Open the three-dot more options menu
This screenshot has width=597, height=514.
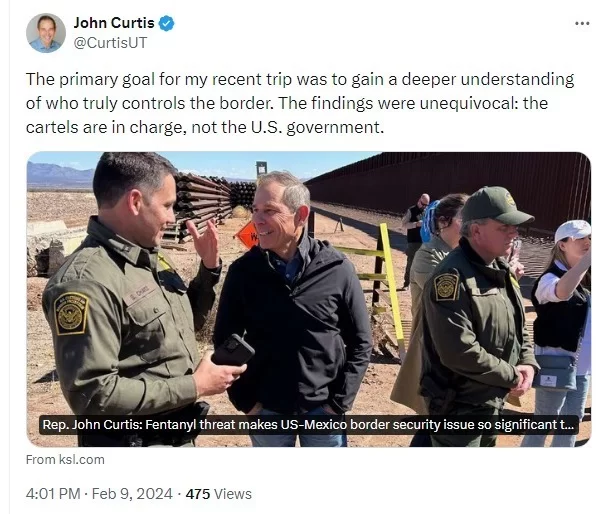pos(582,24)
